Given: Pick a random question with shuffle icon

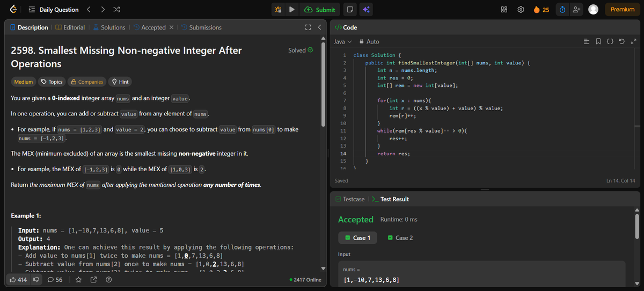Looking at the screenshot, I should click(x=117, y=10).
